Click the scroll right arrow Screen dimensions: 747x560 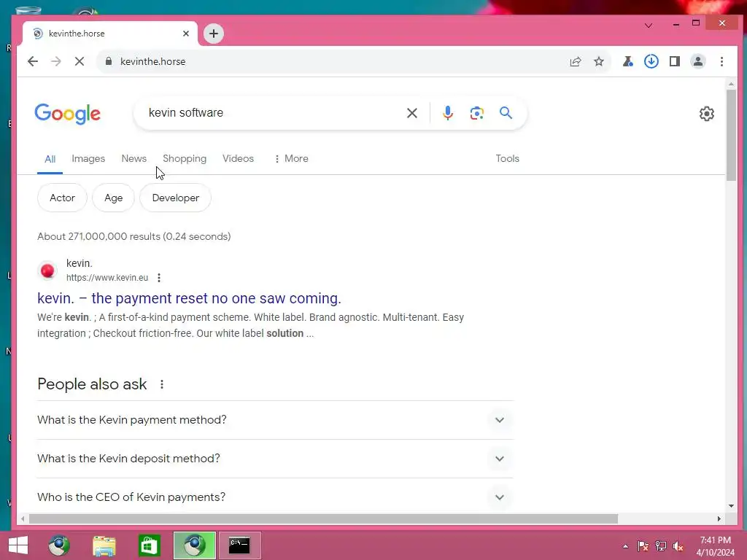click(719, 518)
